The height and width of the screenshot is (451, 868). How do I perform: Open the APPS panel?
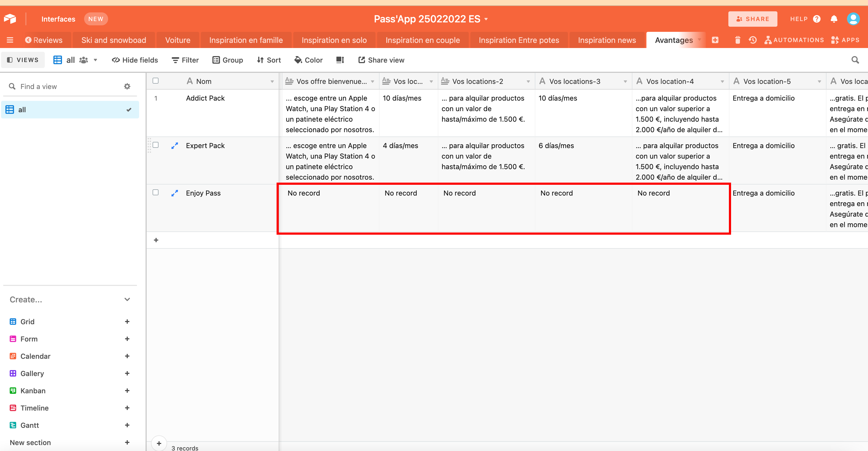(845, 40)
